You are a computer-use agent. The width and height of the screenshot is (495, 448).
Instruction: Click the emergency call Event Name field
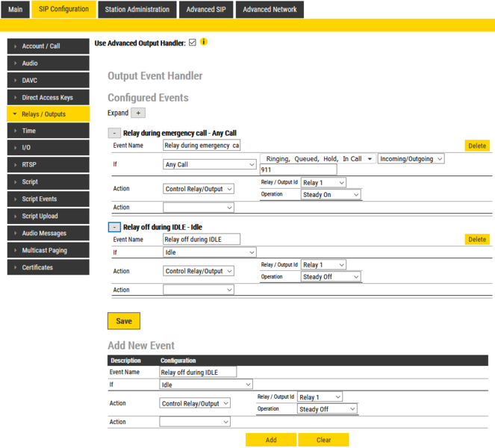tap(202, 146)
